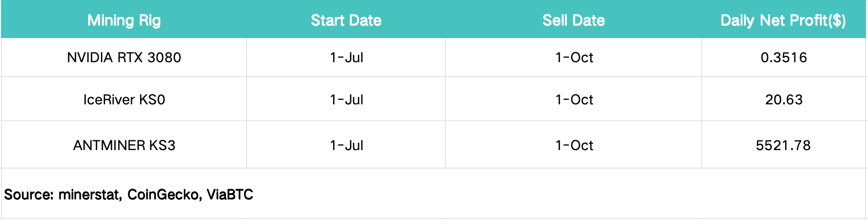This screenshot has height=220, width=868.
Task: Select the IceRiver KS0 cell
Action: pyautogui.click(x=124, y=100)
